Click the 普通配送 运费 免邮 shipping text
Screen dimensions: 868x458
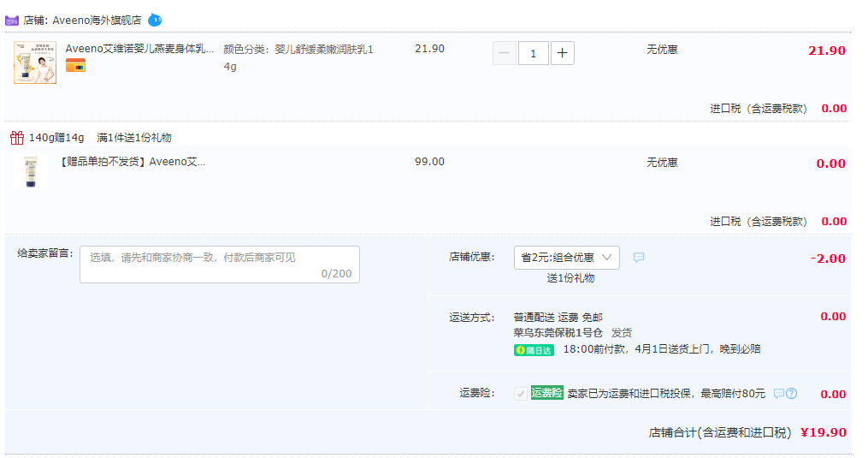pyautogui.click(x=558, y=318)
